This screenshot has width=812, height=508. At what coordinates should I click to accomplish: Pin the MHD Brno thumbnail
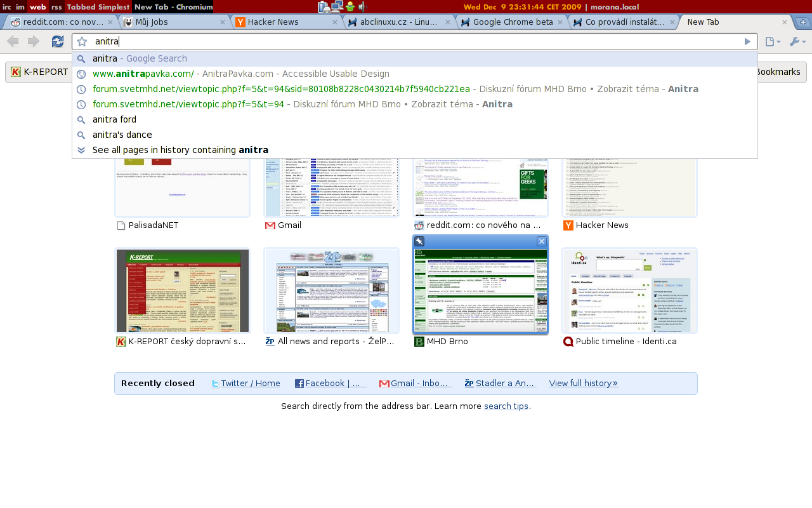pyautogui.click(x=420, y=241)
